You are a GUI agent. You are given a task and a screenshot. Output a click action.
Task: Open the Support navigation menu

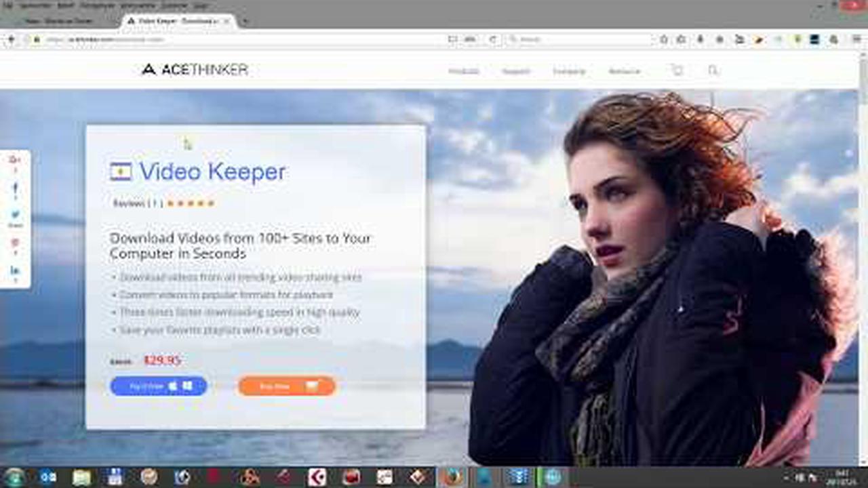pos(516,71)
